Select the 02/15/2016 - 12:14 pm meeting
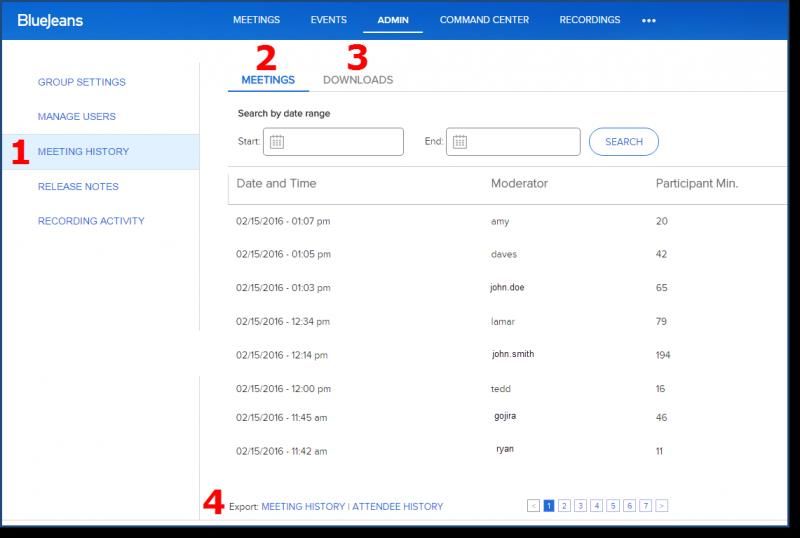Image resolution: width=800 pixels, height=538 pixels. pyautogui.click(x=282, y=355)
